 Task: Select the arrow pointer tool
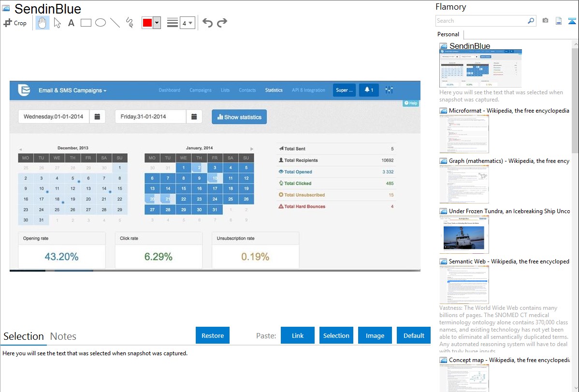pos(57,23)
